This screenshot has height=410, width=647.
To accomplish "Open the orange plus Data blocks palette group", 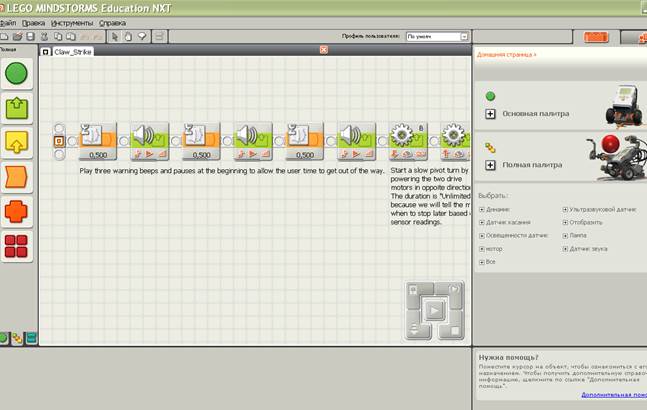I will [x=17, y=212].
